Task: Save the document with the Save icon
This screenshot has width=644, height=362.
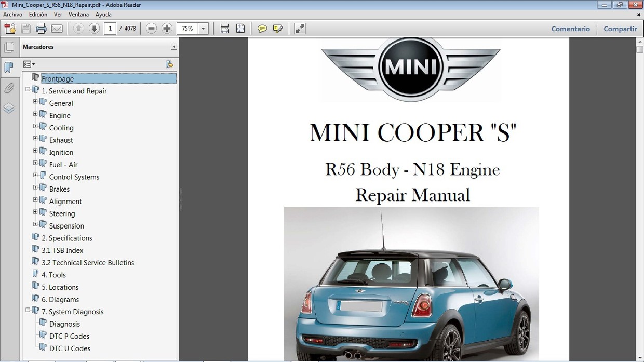Action: click(x=25, y=29)
